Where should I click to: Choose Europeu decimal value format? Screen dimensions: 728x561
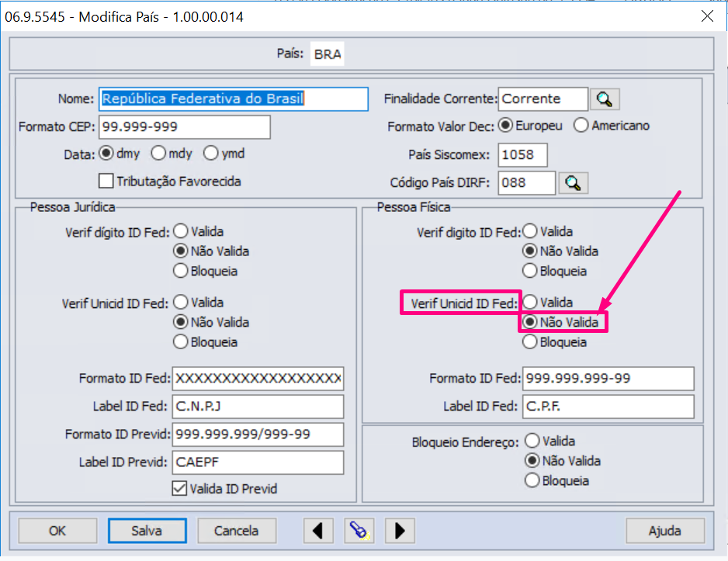505,125
